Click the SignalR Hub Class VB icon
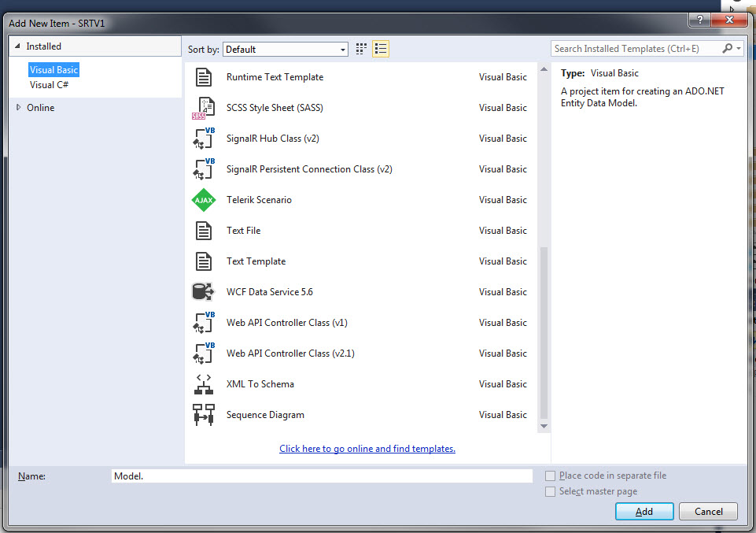This screenshot has width=756, height=533. pyautogui.click(x=204, y=139)
